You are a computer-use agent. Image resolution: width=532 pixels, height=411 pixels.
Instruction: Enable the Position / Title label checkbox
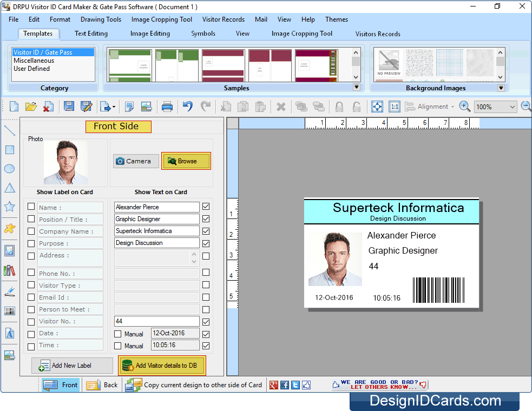point(31,218)
